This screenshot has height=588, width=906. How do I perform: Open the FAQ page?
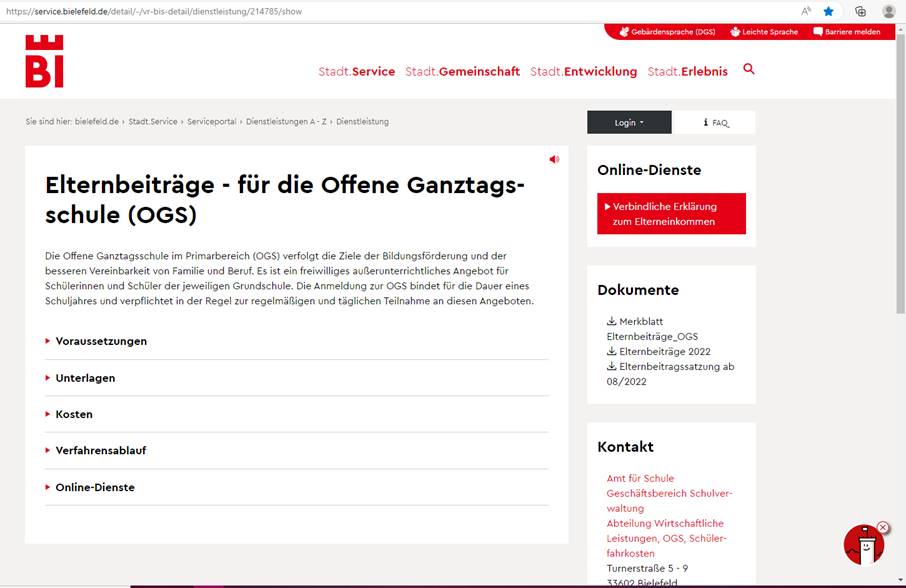(714, 122)
